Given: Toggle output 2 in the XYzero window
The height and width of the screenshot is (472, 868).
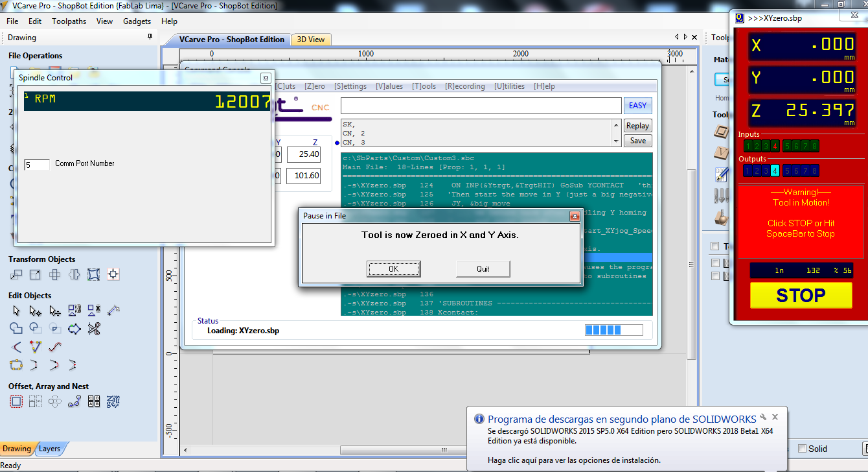Looking at the screenshot, I should pos(757,171).
